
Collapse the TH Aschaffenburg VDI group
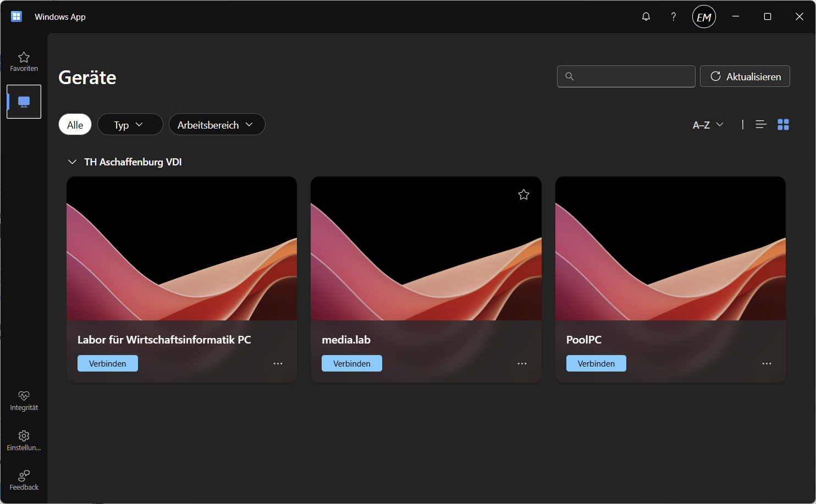pyautogui.click(x=72, y=162)
